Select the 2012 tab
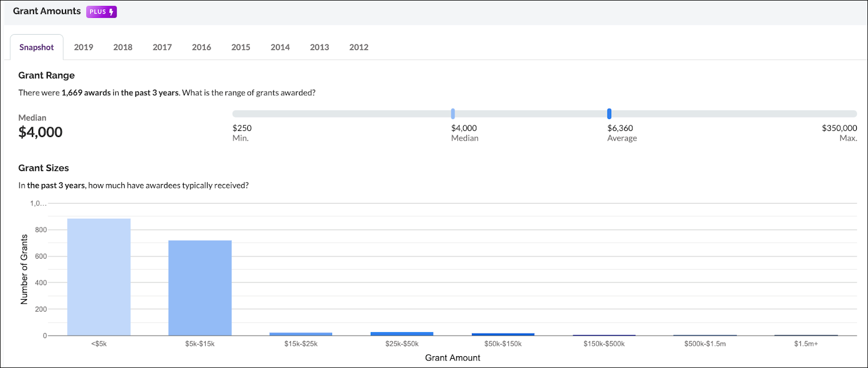Image resolution: width=868 pixels, height=368 pixels. pos(359,47)
